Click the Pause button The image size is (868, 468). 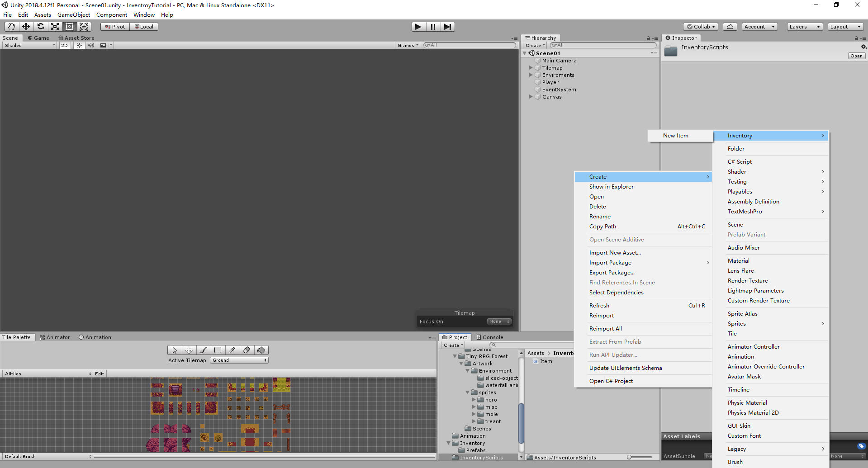pos(433,26)
